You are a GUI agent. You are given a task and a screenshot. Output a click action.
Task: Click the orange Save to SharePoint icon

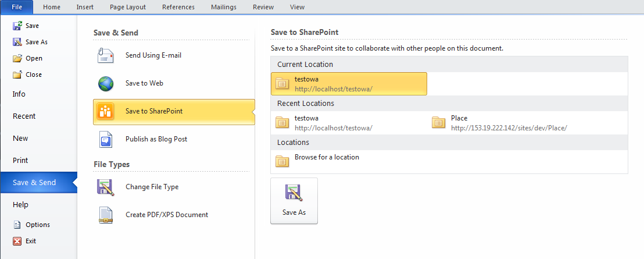point(106,111)
